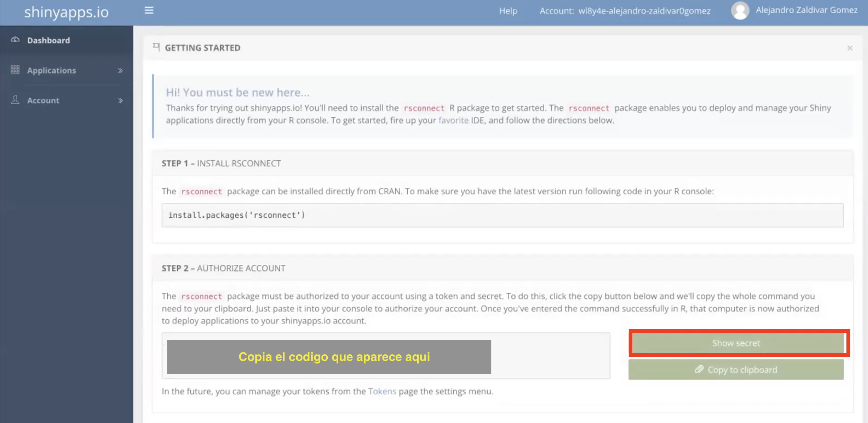
Task: Click the Alejandro Zaldivar Gomez user name
Action: tap(807, 10)
